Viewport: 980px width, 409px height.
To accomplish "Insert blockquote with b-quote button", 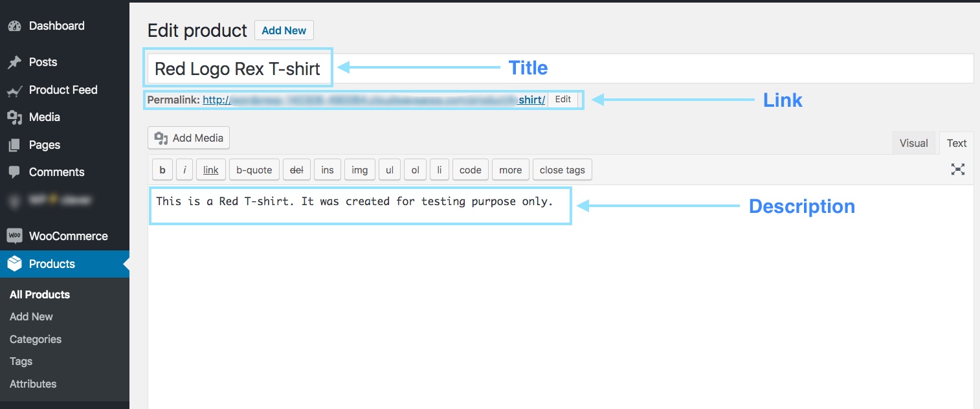I will pyautogui.click(x=254, y=170).
